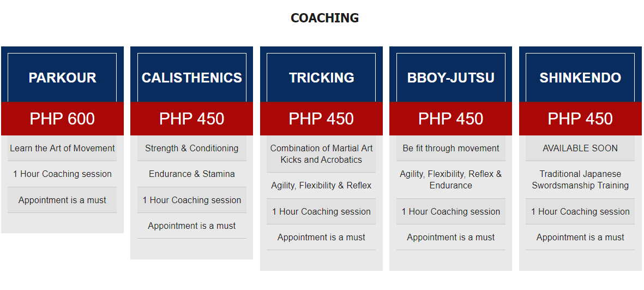The width and height of the screenshot is (644, 290).
Task: Select PHP 450 price under TRICKING
Action: [x=321, y=119]
